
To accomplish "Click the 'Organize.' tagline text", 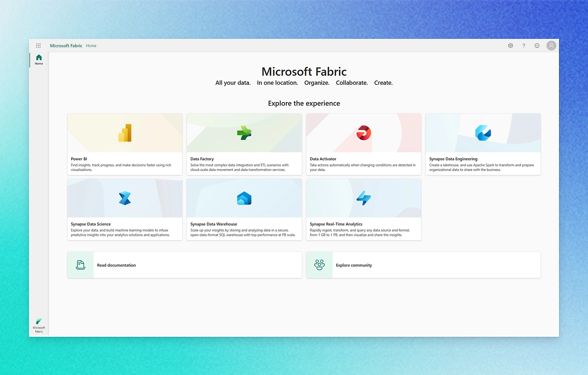I will click(317, 83).
